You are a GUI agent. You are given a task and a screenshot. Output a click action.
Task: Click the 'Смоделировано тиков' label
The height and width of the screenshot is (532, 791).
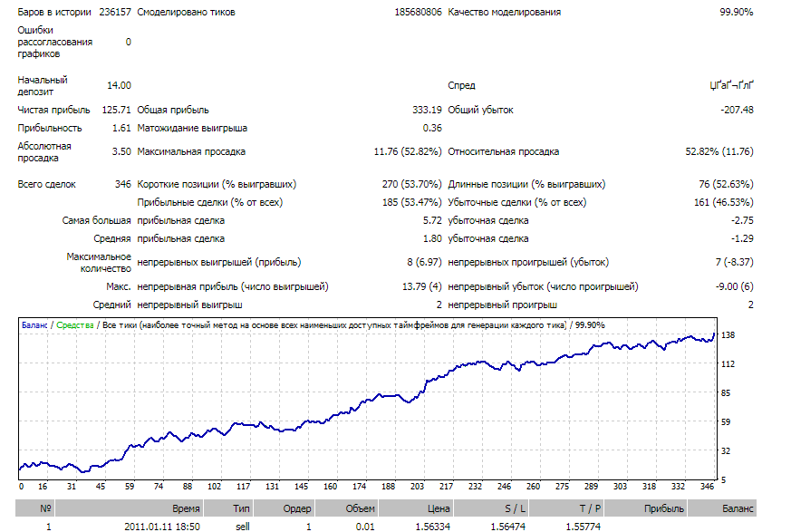(186, 12)
